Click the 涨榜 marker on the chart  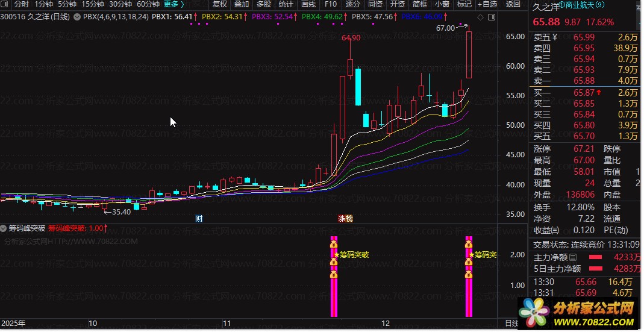point(345,219)
